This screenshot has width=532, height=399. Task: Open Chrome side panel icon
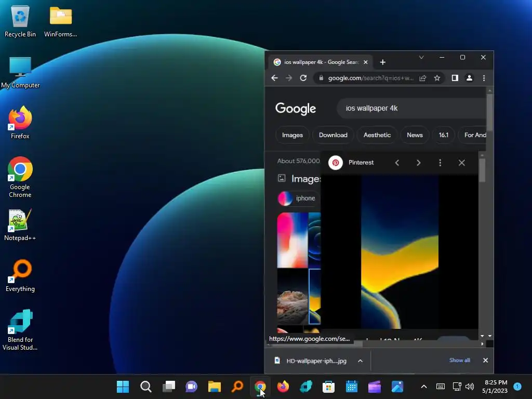click(455, 78)
